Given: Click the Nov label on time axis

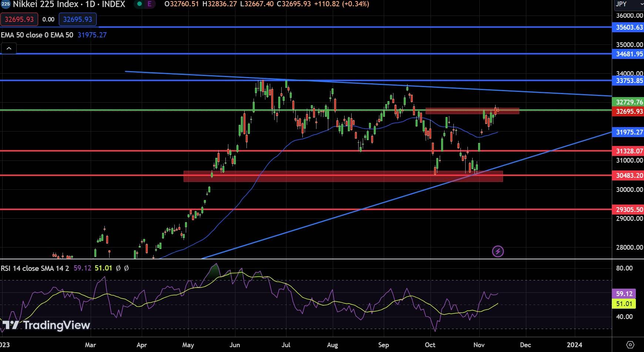Looking at the screenshot, I should pos(479,345).
